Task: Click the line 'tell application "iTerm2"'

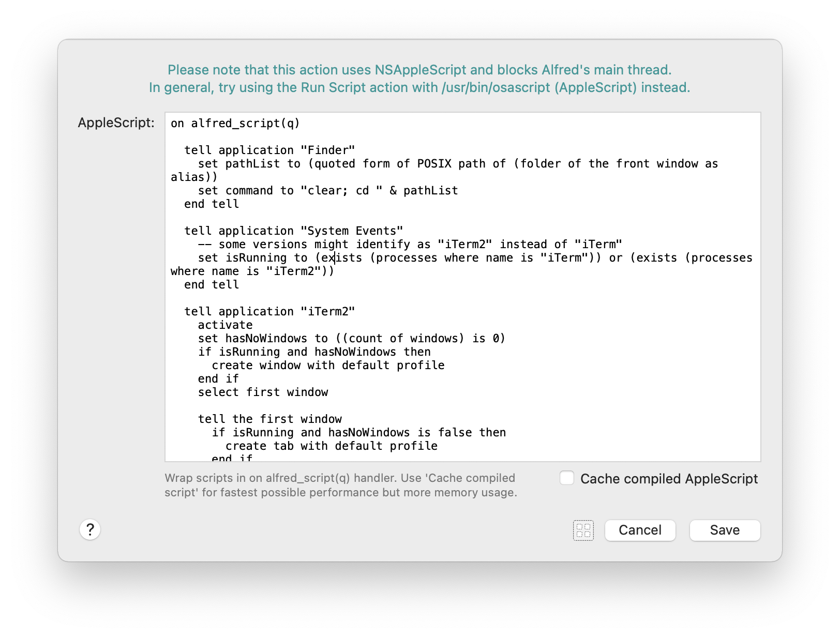Action: [269, 311]
